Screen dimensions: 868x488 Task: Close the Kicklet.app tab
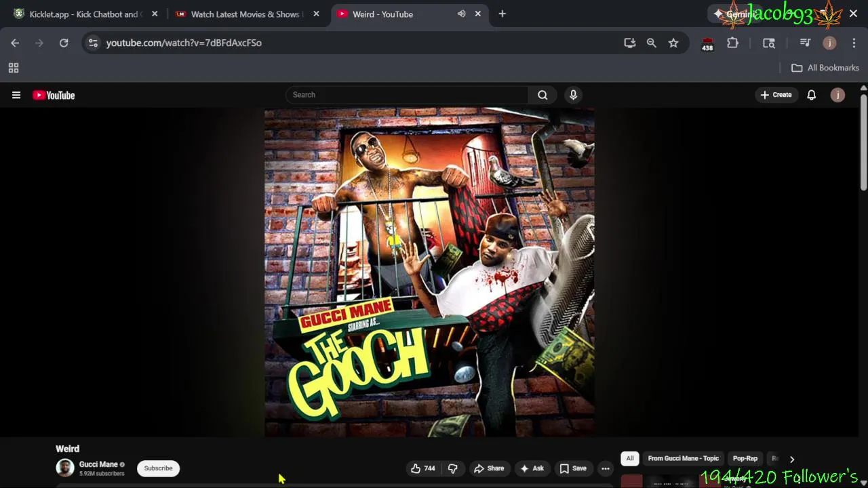[x=155, y=14]
